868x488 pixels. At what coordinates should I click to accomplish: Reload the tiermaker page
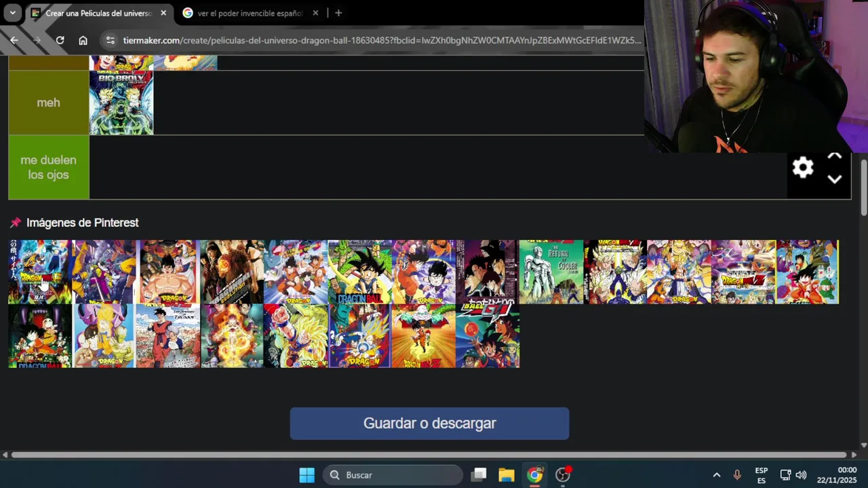[60, 40]
